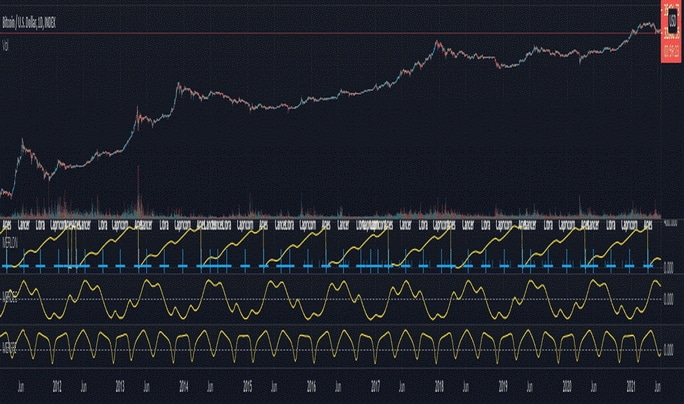Click the late-2013 Bitcoin price peak
The height and width of the screenshot is (404, 684).
pyautogui.click(x=178, y=84)
